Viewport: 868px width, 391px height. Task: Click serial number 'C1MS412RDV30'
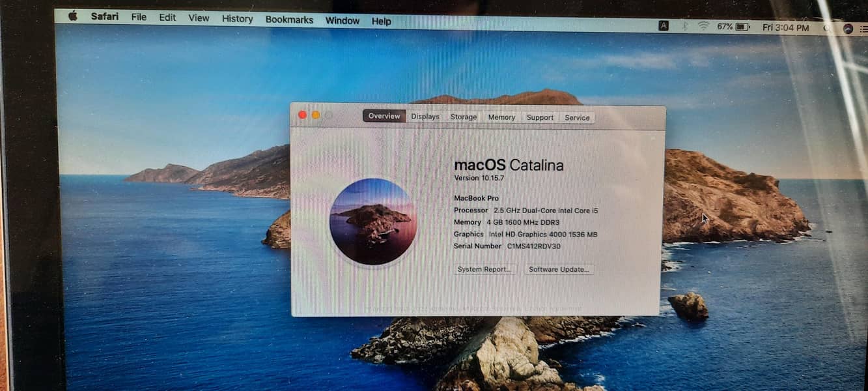point(534,246)
